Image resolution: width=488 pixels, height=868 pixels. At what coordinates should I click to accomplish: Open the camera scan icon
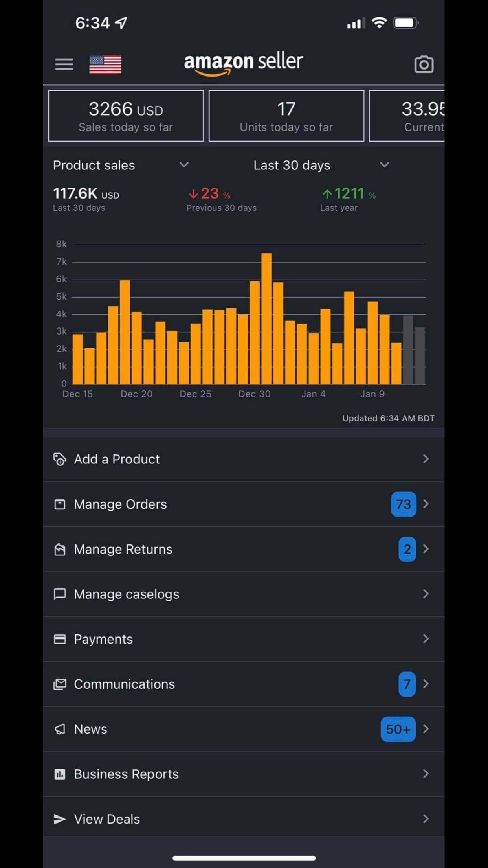tap(424, 64)
